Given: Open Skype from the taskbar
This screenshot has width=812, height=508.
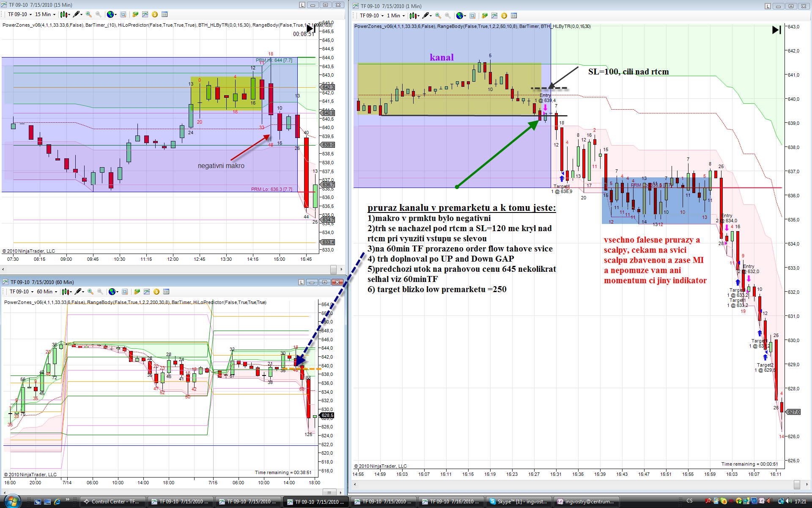Looking at the screenshot, I should click(x=518, y=502).
